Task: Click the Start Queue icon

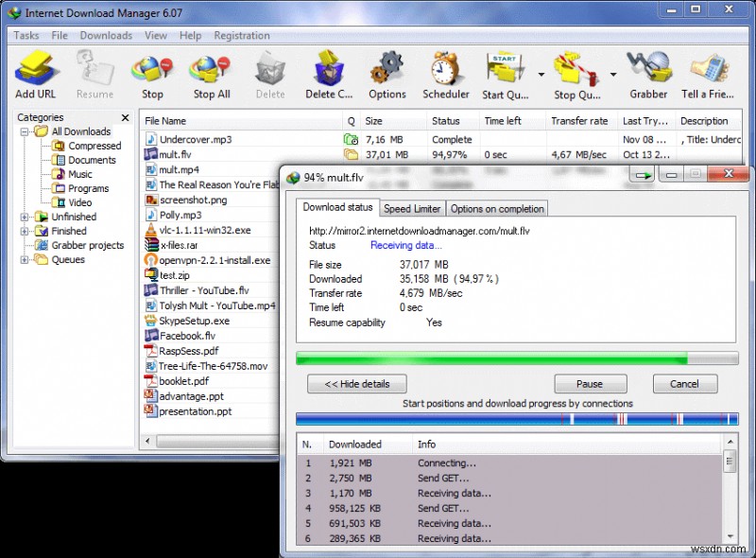Action: point(504,71)
